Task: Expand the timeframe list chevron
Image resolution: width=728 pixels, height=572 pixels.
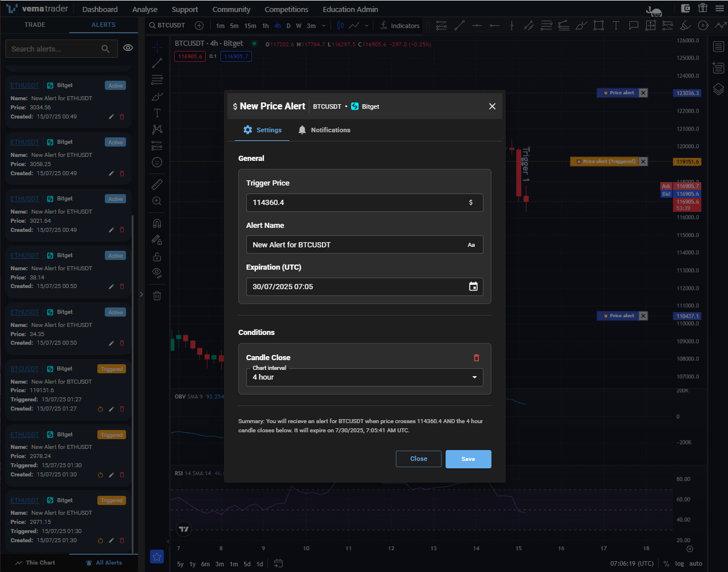Action: click(324, 26)
